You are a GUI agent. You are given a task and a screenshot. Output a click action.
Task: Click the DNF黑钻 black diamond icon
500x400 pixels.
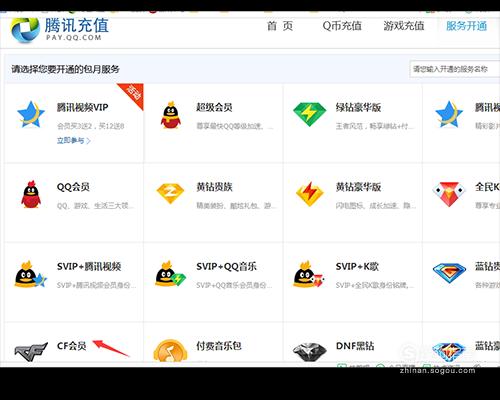coord(310,352)
